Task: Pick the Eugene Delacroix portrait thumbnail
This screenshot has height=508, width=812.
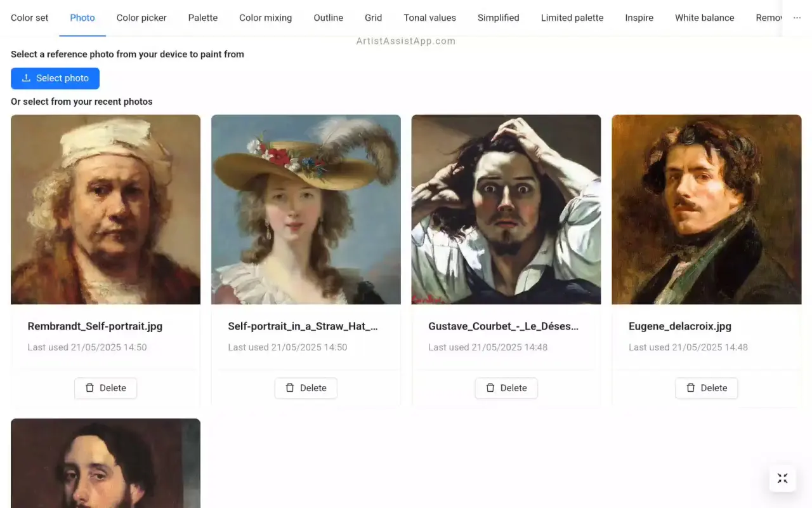Action: click(x=707, y=210)
